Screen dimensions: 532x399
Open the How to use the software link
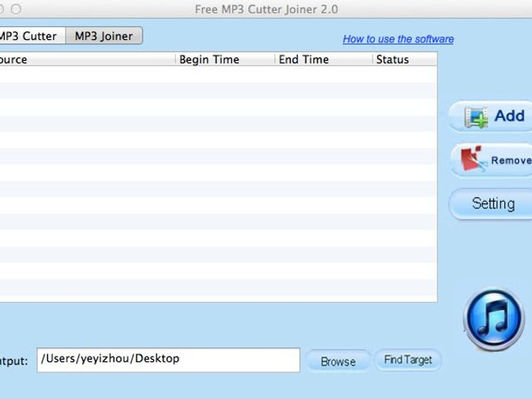click(398, 39)
